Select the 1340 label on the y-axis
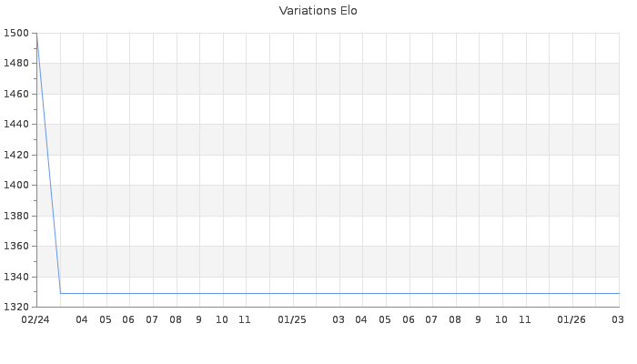Image resolution: width=637 pixels, height=364 pixels. click(x=16, y=277)
